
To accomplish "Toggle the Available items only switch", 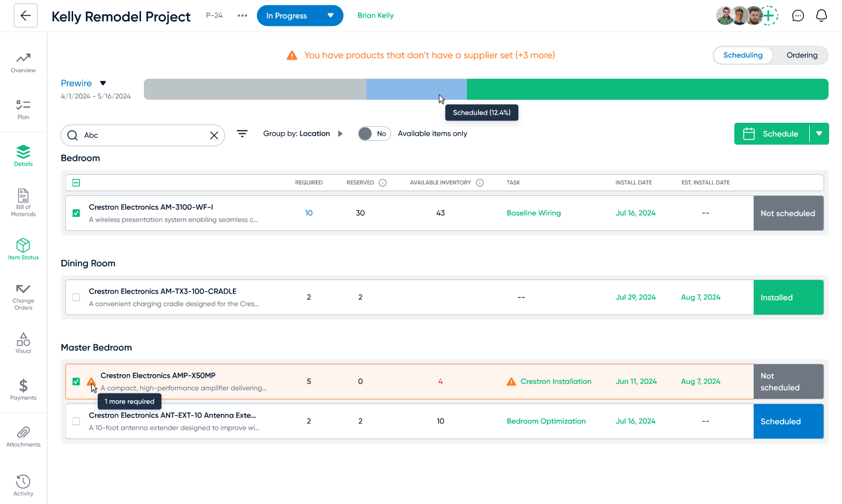I will click(374, 134).
